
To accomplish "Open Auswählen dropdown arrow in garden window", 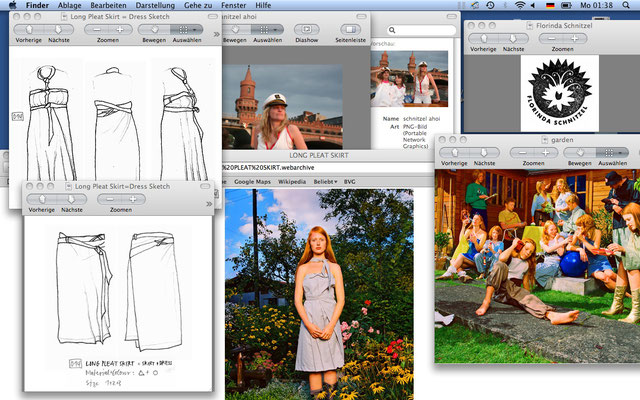I will click(x=622, y=153).
